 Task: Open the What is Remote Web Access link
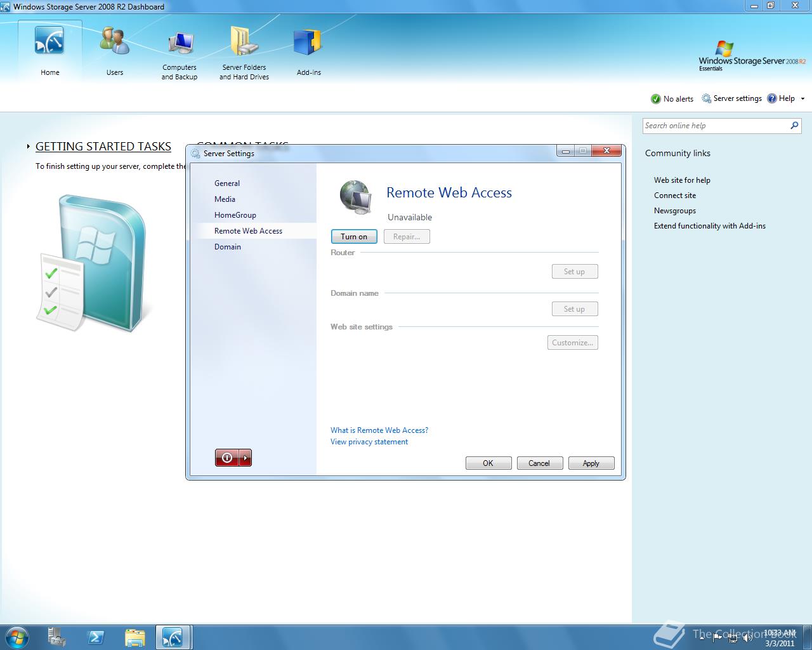point(379,430)
